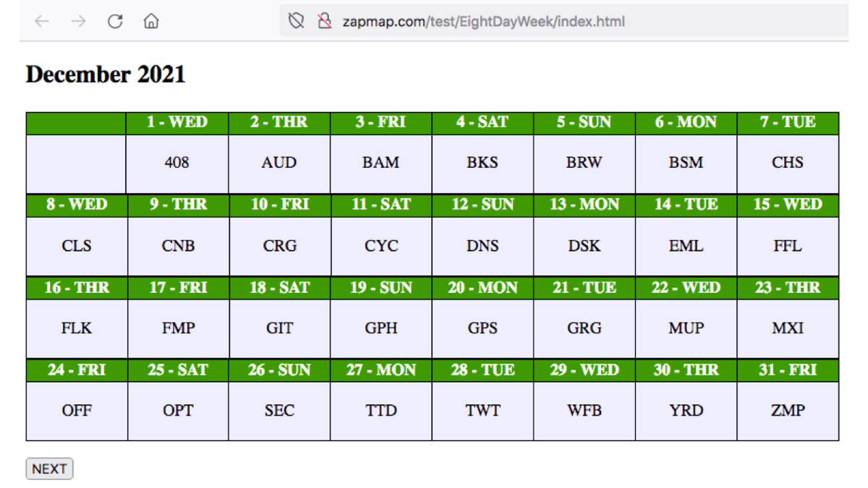Select the 25 - SAT header cell
Viewport: 868px width, 488px height.
[x=177, y=370]
